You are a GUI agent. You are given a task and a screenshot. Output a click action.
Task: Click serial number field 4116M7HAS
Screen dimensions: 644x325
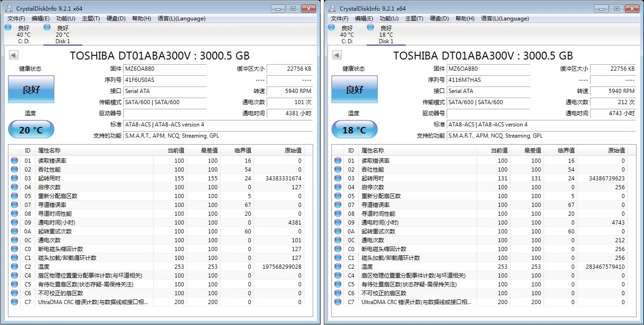[489, 80]
